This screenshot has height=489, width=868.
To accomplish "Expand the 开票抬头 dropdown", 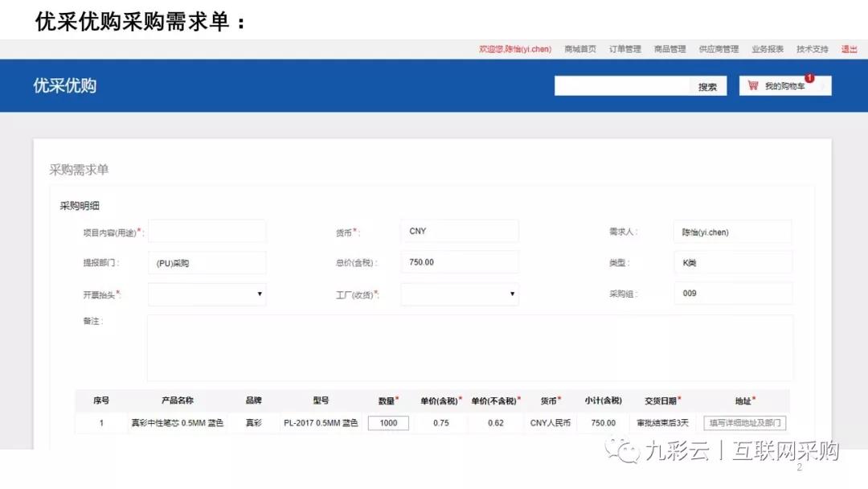I will (x=207, y=294).
